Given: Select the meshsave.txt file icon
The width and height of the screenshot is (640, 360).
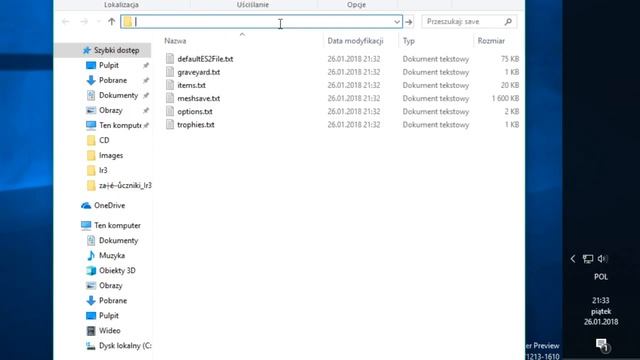Looking at the screenshot, I should [170, 98].
